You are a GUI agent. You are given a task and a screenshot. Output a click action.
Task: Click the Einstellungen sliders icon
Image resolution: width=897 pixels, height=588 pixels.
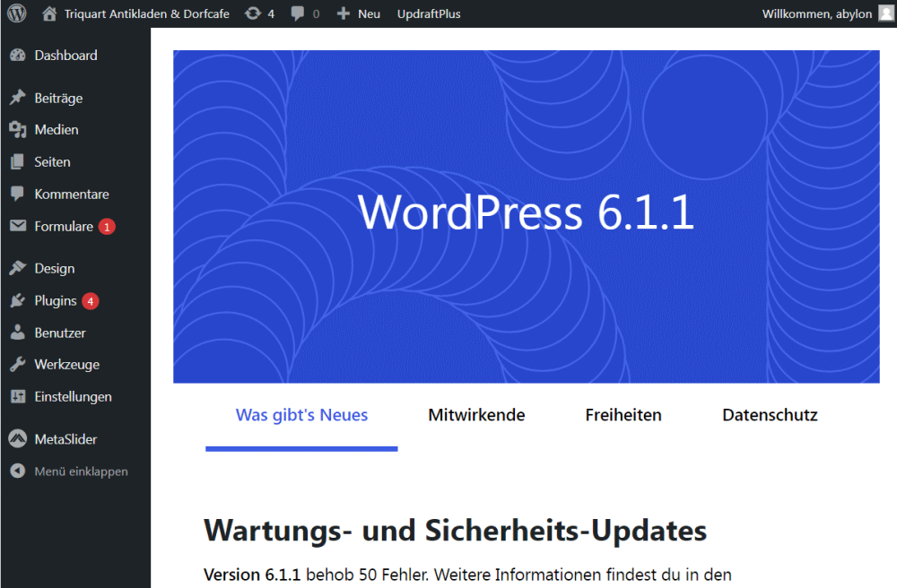click(18, 396)
